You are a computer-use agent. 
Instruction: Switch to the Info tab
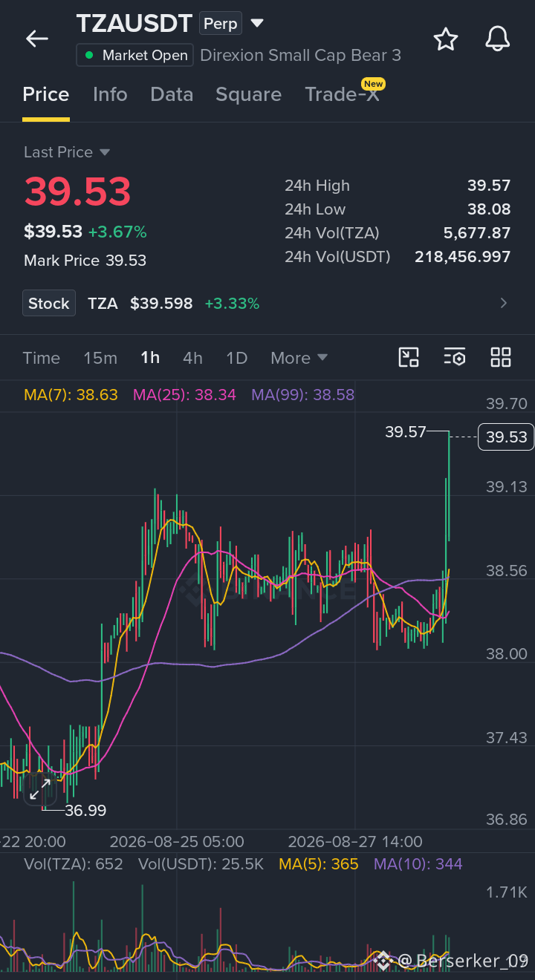110,94
